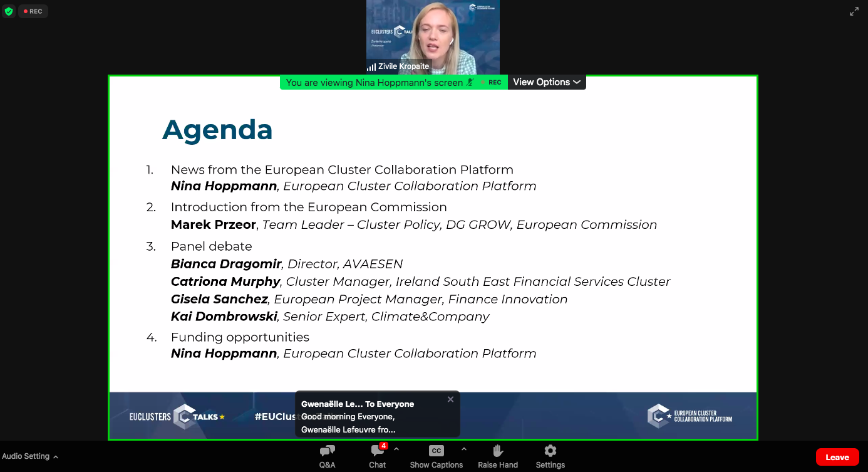Click the 'You are viewing Nina Hoppmann's screen' banner
The width and height of the screenshot is (868, 472).
point(374,83)
